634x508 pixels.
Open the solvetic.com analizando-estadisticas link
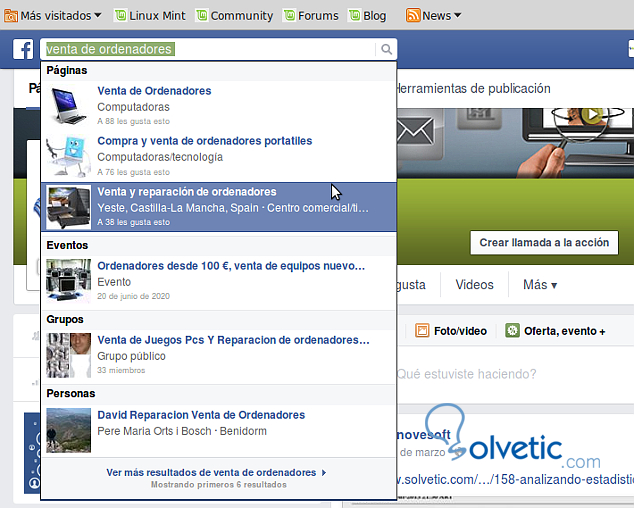click(x=515, y=480)
